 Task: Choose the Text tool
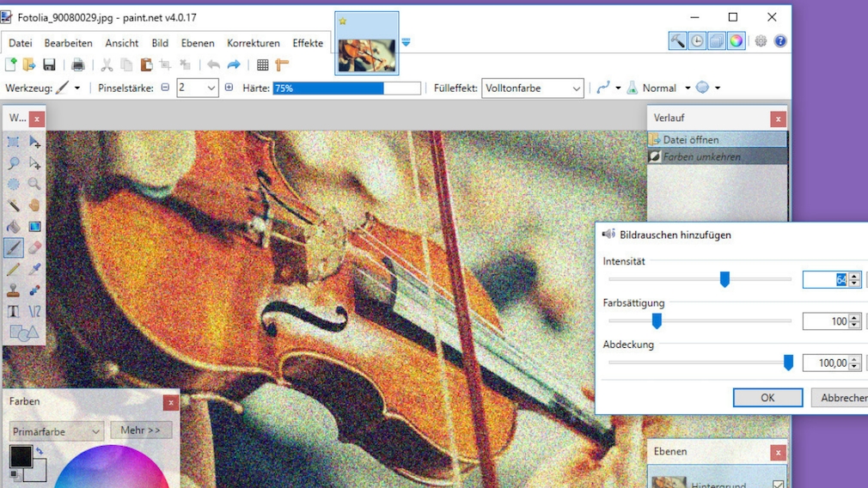tap(14, 312)
